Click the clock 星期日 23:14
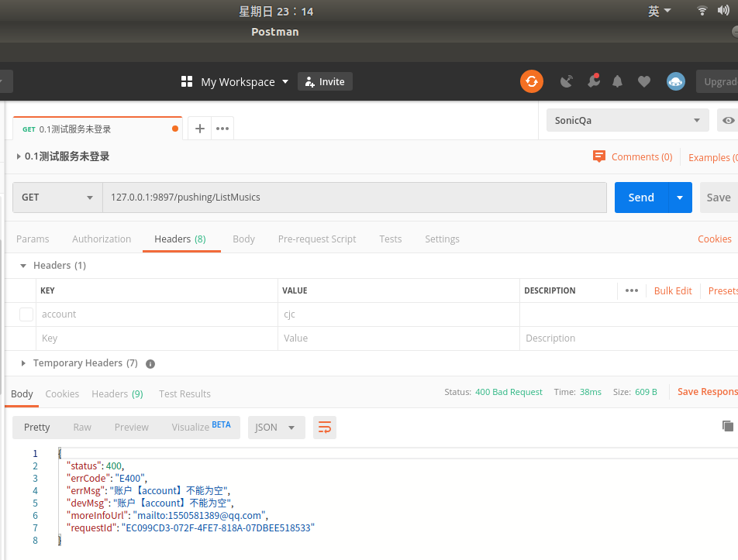The height and width of the screenshot is (560, 738). [x=276, y=12]
